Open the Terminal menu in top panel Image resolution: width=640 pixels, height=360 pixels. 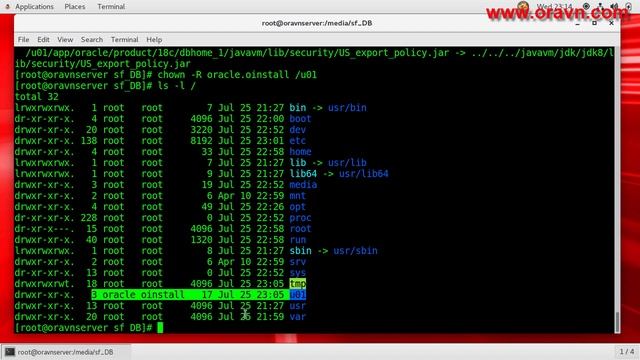point(111,7)
